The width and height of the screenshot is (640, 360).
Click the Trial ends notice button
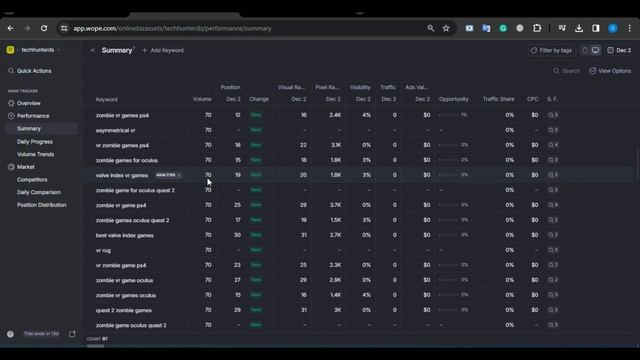pyautogui.click(x=41, y=334)
